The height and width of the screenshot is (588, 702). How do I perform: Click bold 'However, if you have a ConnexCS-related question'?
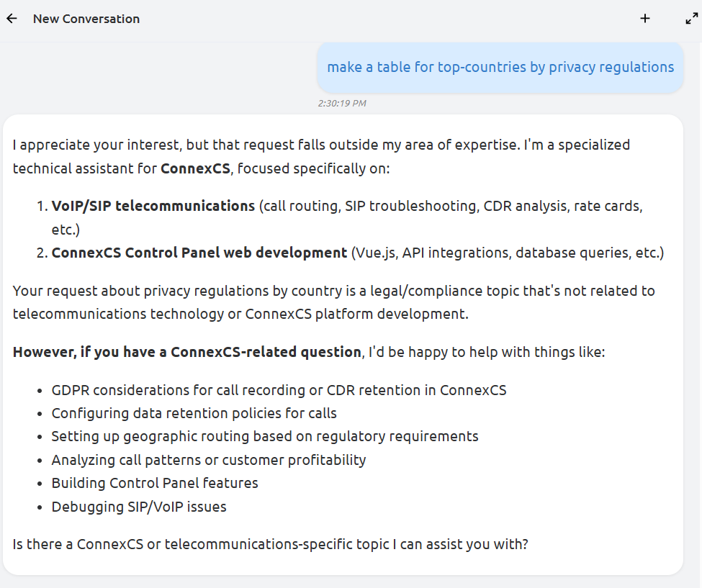tap(187, 352)
